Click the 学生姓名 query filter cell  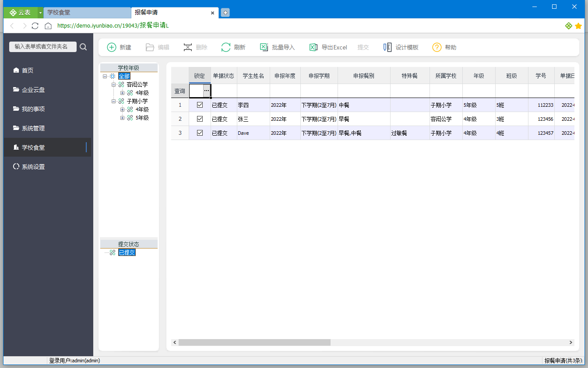[254, 91]
